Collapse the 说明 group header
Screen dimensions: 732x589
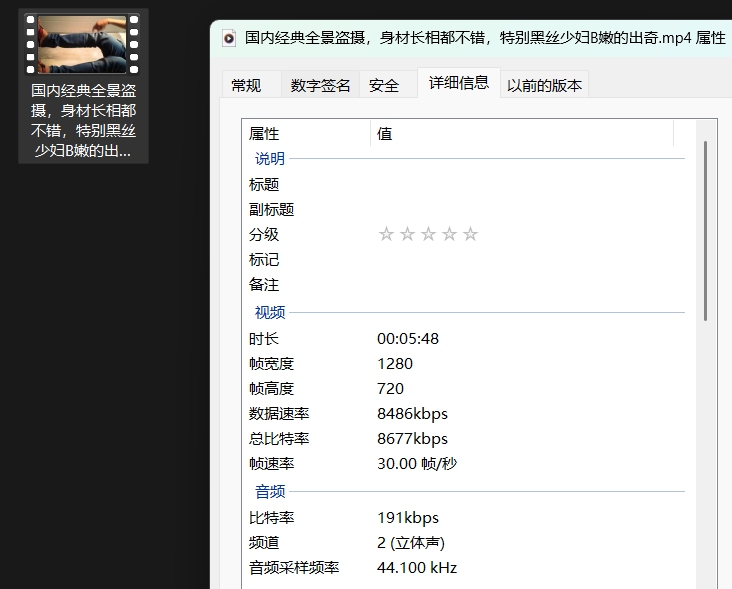click(269, 159)
